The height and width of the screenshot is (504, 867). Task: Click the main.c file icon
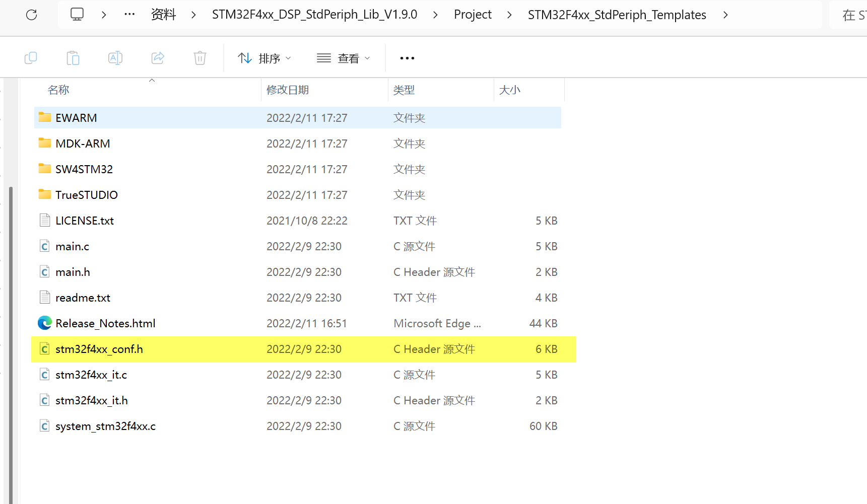pos(45,246)
